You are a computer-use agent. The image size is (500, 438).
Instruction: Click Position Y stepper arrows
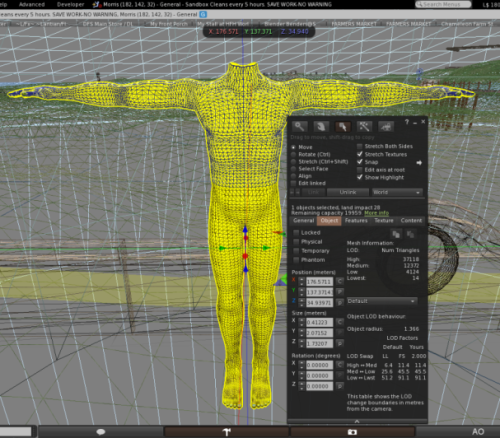pyautogui.click(x=301, y=292)
